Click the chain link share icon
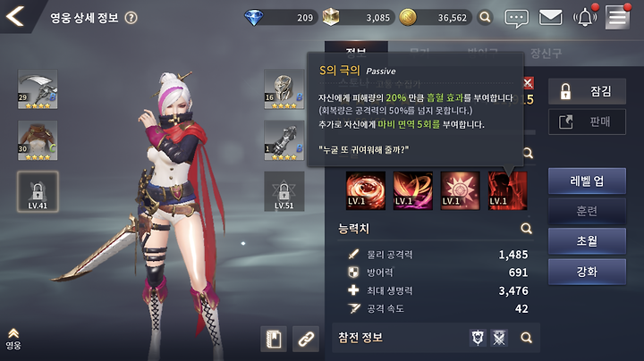Screen dimensions: 644x361 tap(306, 339)
